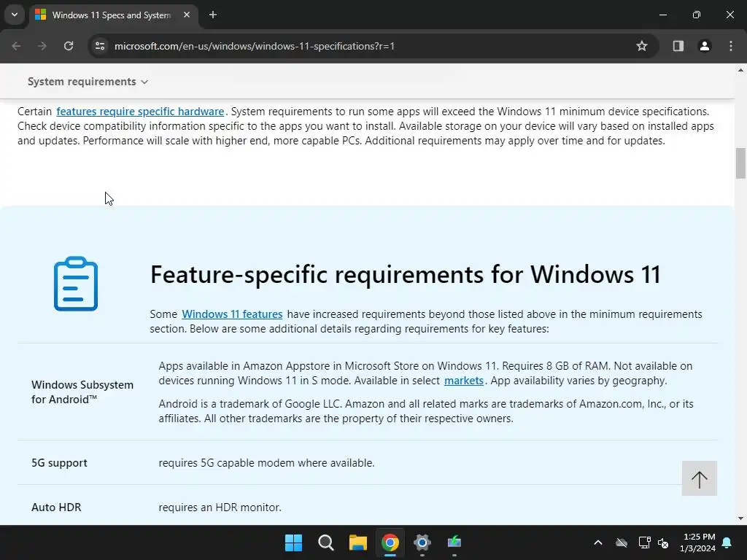Open Windows 11 features link
Viewport: 747px width, 560px height.
coord(232,314)
